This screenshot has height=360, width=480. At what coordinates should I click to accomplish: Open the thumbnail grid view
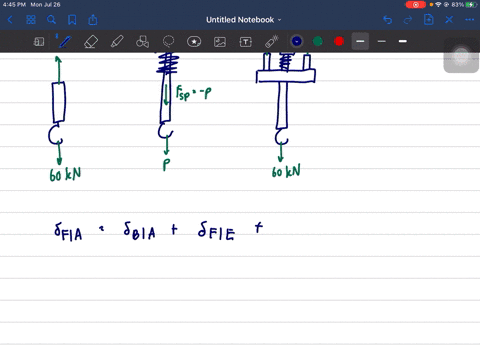coord(31,20)
